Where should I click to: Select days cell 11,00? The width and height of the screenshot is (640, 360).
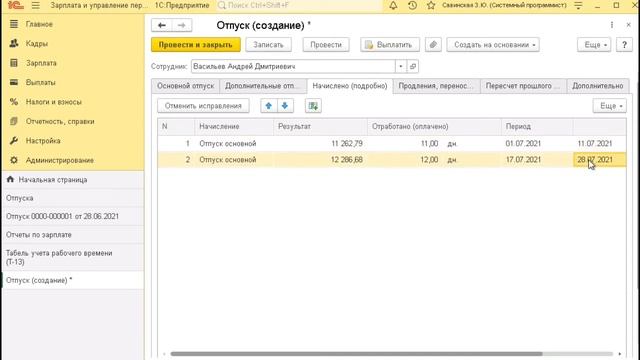(429, 144)
